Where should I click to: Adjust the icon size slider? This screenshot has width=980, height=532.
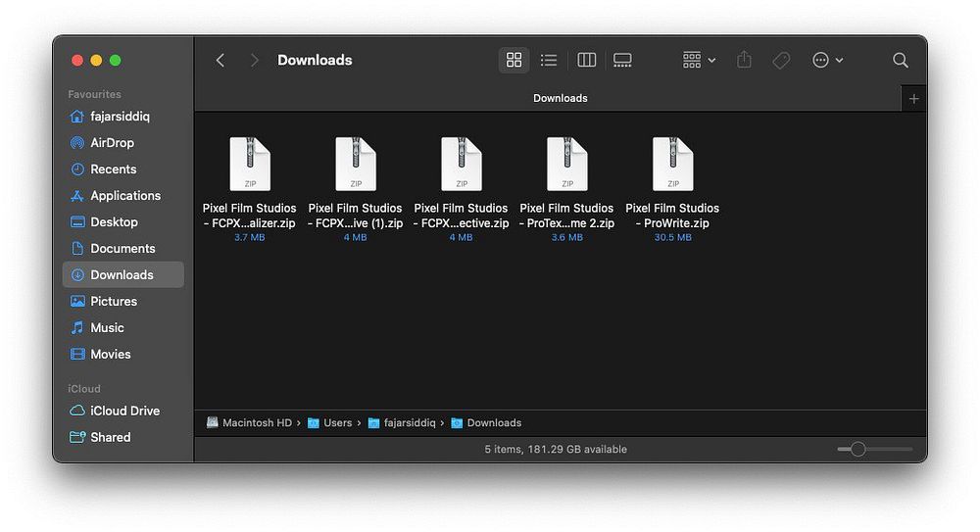pyautogui.click(x=857, y=449)
